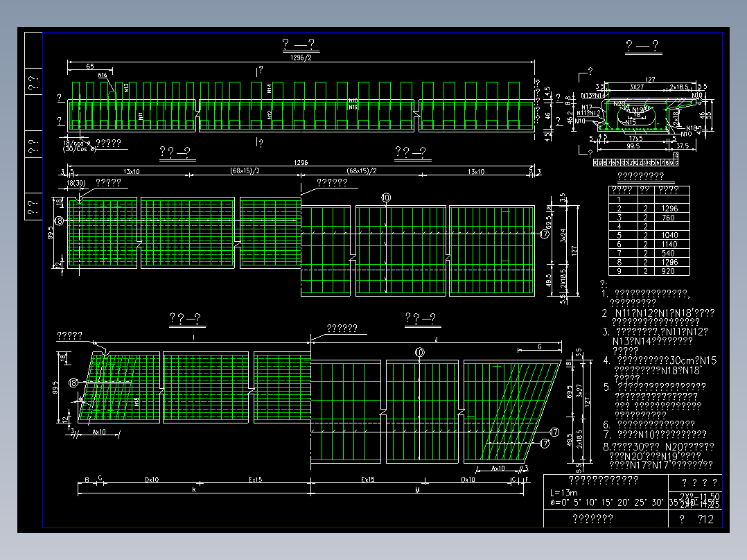Screen dimensions: 747x560
Task: Click the "G" dimension label above the skewed plan
Action: coord(539,347)
